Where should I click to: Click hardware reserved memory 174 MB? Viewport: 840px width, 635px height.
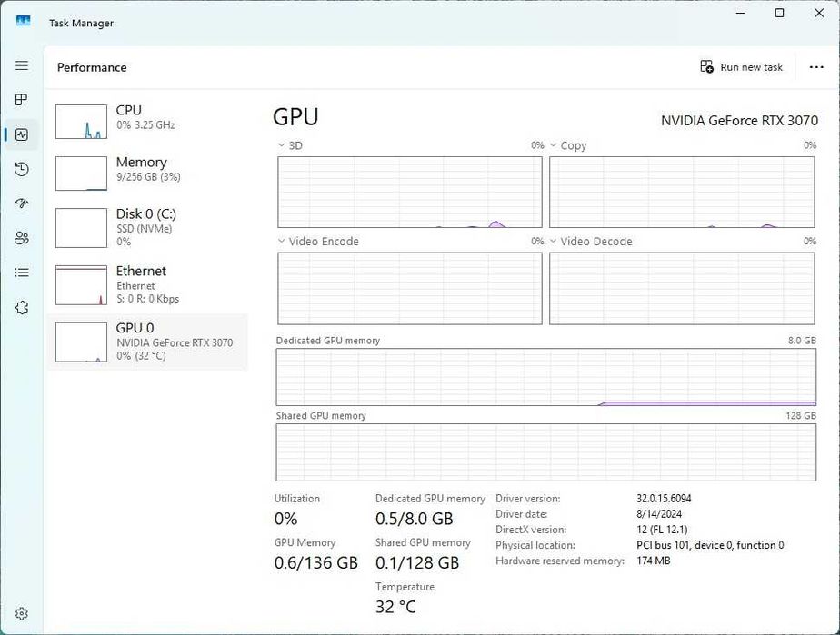point(653,560)
